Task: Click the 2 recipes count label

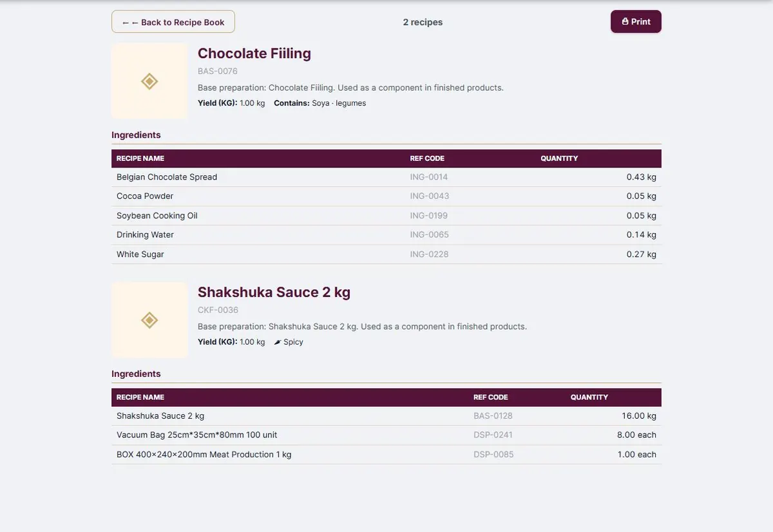Action: [x=423, y=22]
